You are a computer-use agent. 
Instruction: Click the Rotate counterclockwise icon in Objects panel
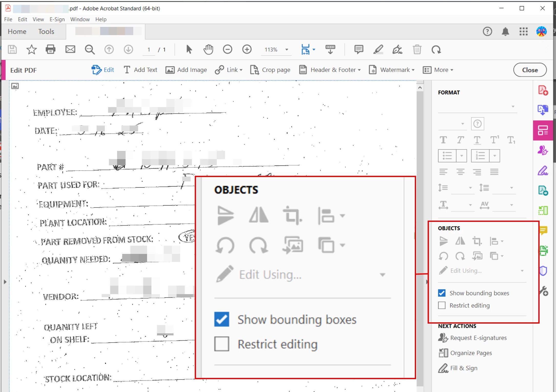coord(444,256)
